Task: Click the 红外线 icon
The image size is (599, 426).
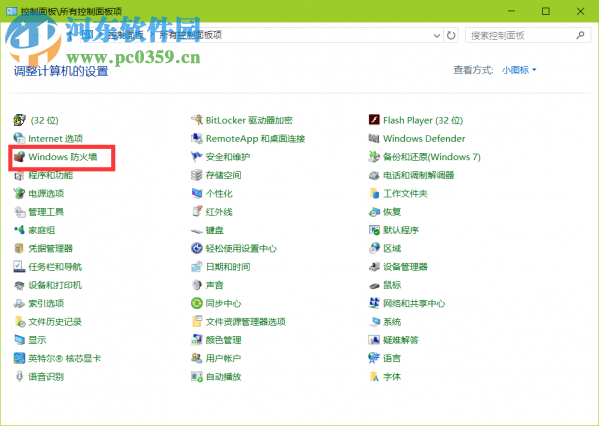Action: tap(197, 212)
